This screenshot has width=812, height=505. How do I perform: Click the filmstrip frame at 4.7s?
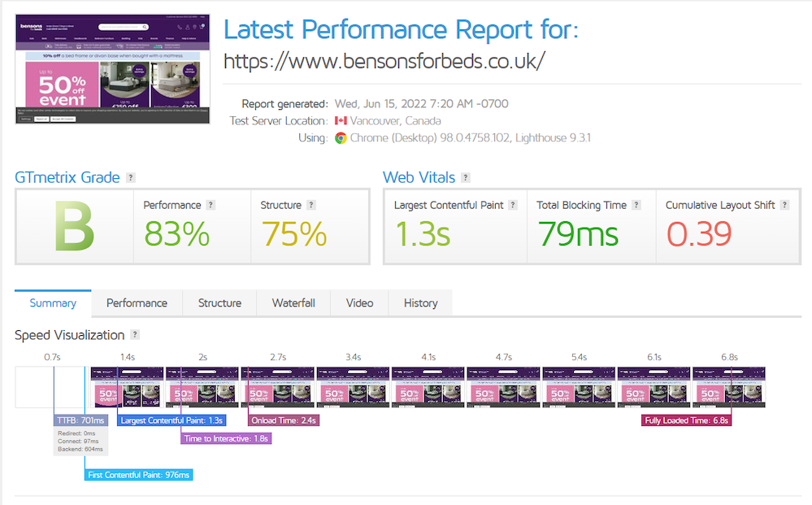503,387
